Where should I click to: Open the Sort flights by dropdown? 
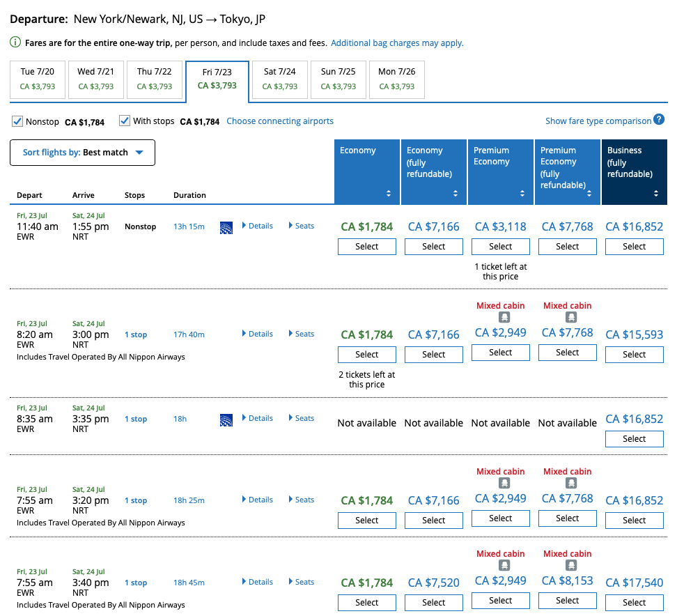(82, 153)
